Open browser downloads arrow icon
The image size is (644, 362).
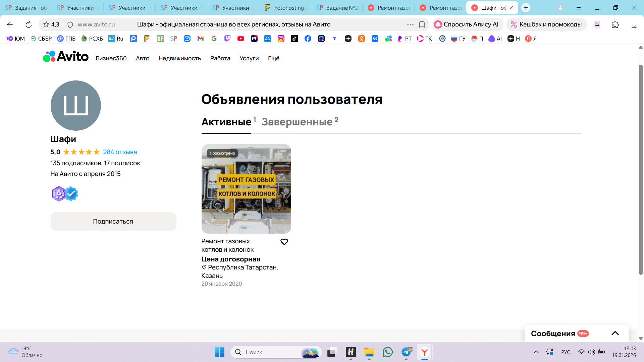[x=634, y=24]
